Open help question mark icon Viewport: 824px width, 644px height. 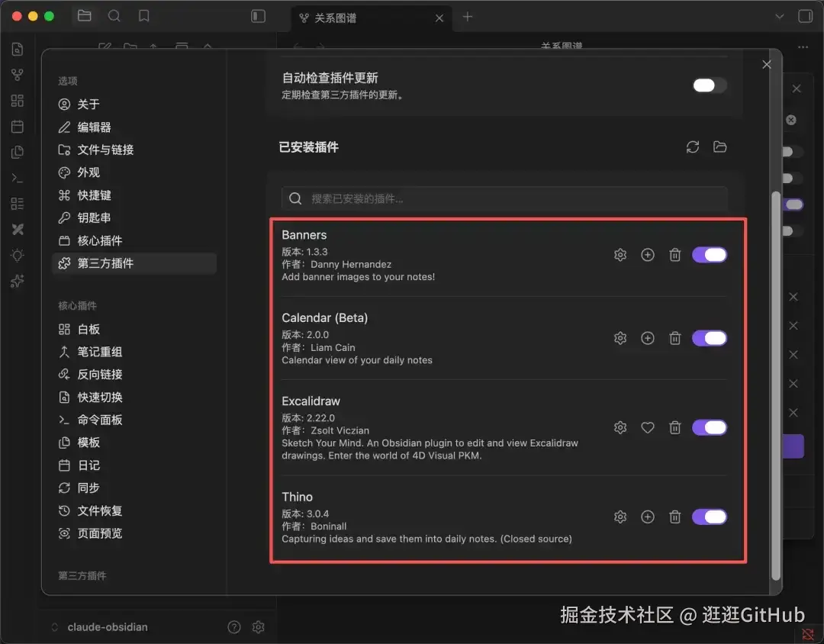coord(234,626)
